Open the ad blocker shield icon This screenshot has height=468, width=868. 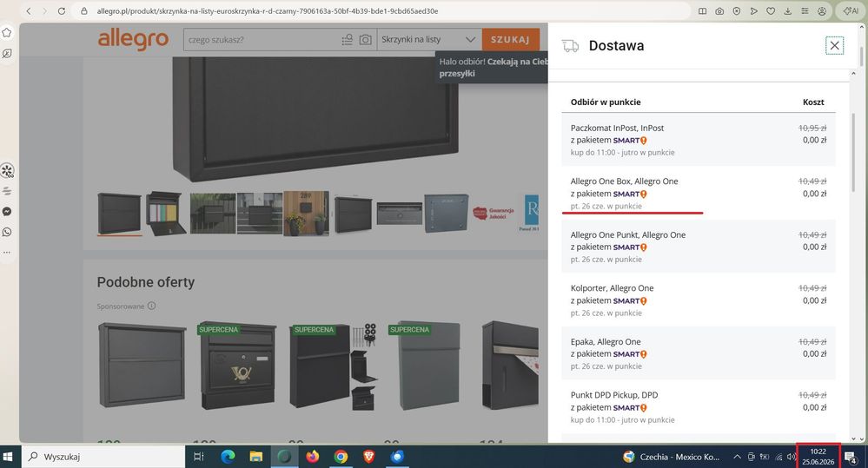coord(736,11)
